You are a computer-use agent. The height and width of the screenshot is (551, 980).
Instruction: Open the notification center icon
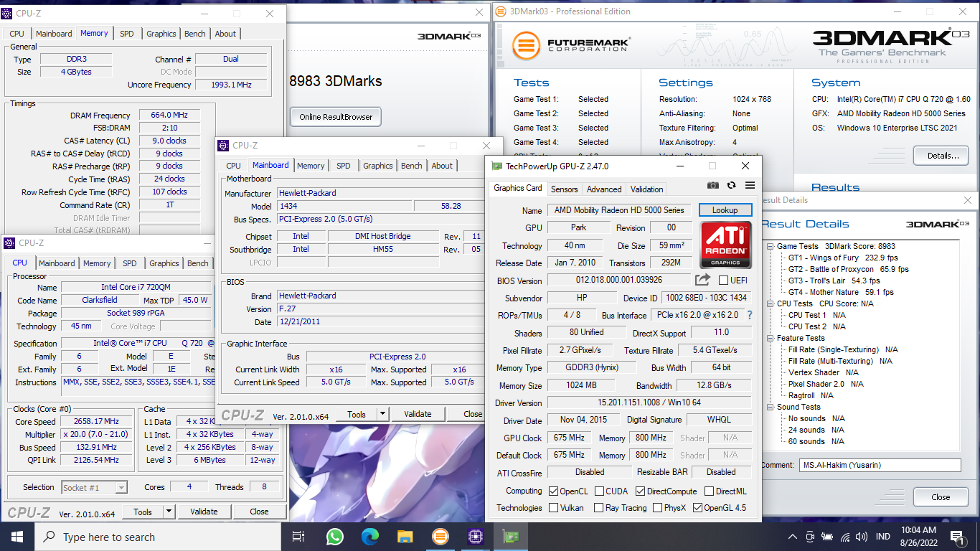[x=958, y=537]
